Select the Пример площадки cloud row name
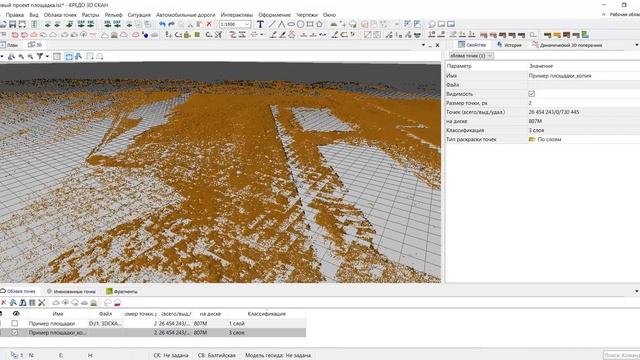Screen dimensions: 640x360 click(52, 323)
